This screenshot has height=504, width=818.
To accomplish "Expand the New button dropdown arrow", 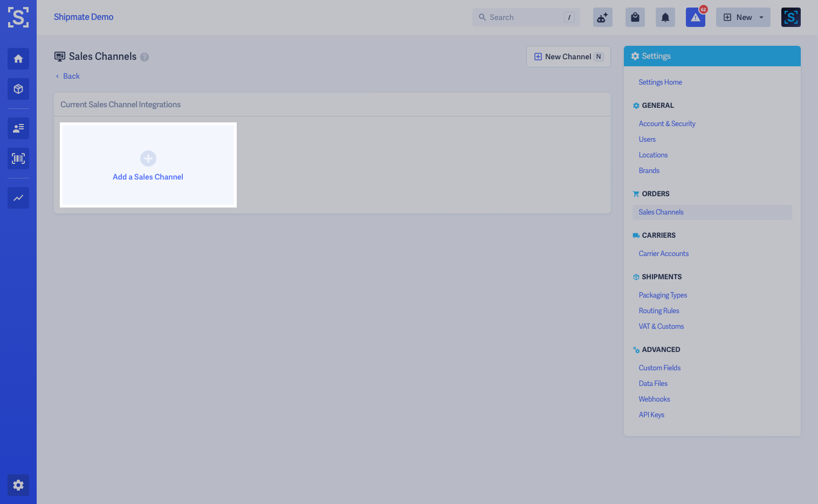I will (x=760, y=17).
